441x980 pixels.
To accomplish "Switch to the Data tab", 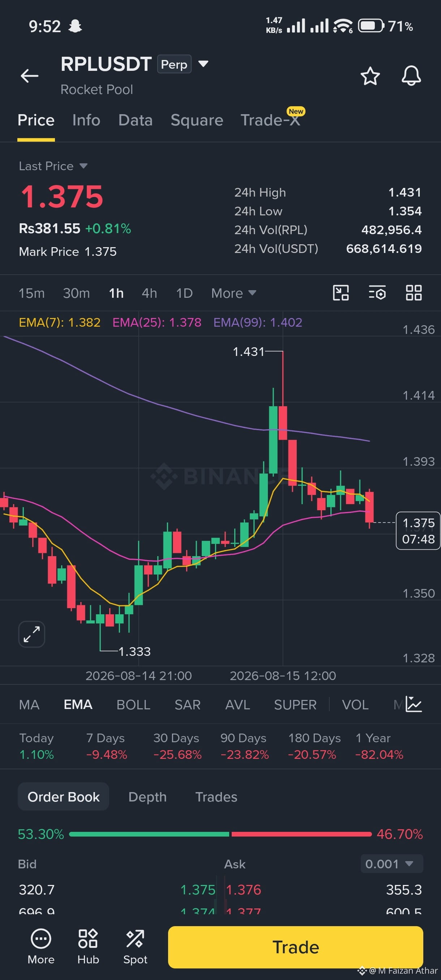I will pyautogui.click(x=136, y=120).
